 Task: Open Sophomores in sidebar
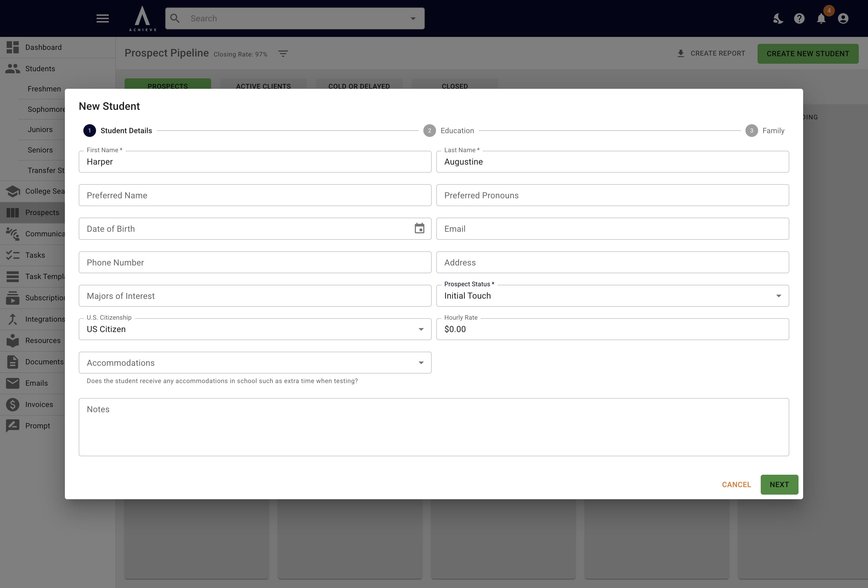point(46,110)
